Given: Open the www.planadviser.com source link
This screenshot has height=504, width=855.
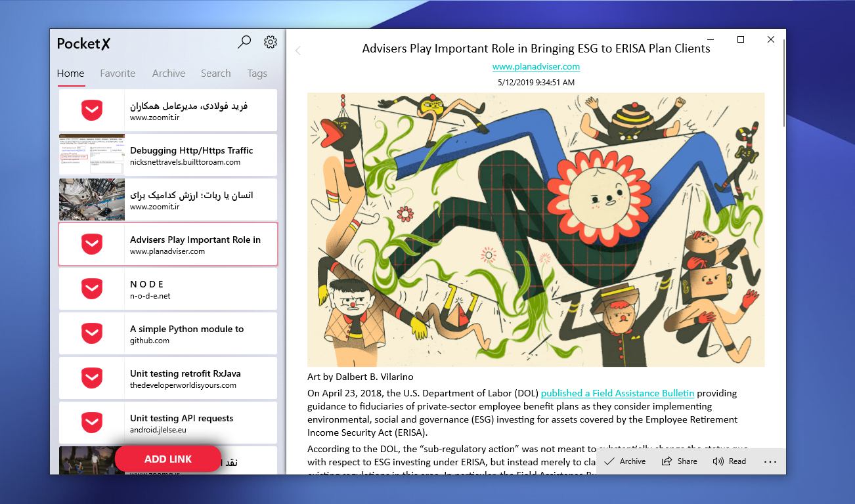Looking at the screenshot, I should 536,66.
